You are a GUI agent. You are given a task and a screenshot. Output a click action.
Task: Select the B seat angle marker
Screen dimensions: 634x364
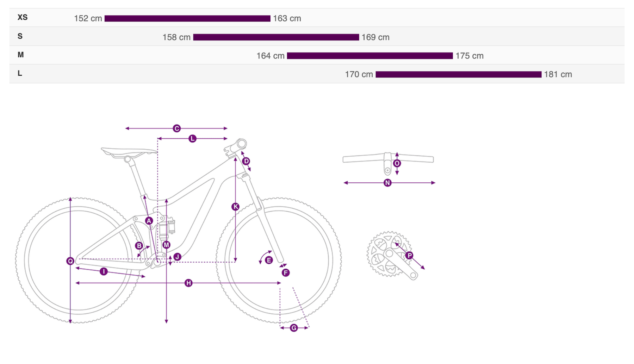point(139,246)
